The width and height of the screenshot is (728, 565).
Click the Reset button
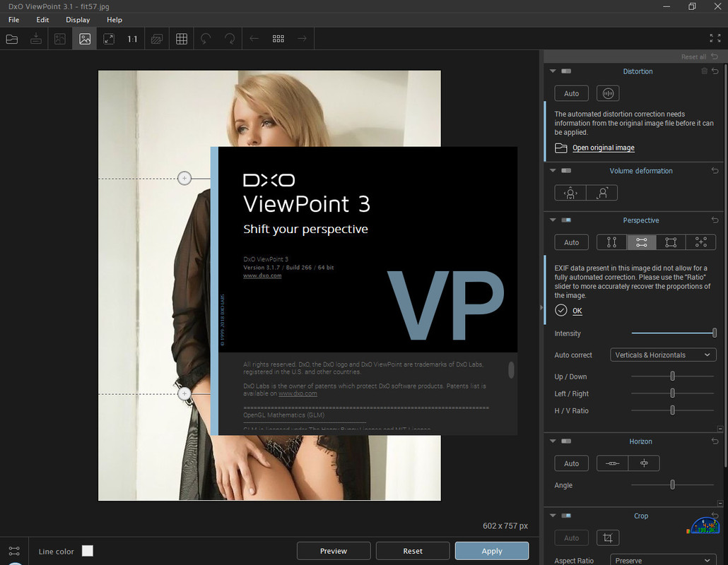(413, 551)
